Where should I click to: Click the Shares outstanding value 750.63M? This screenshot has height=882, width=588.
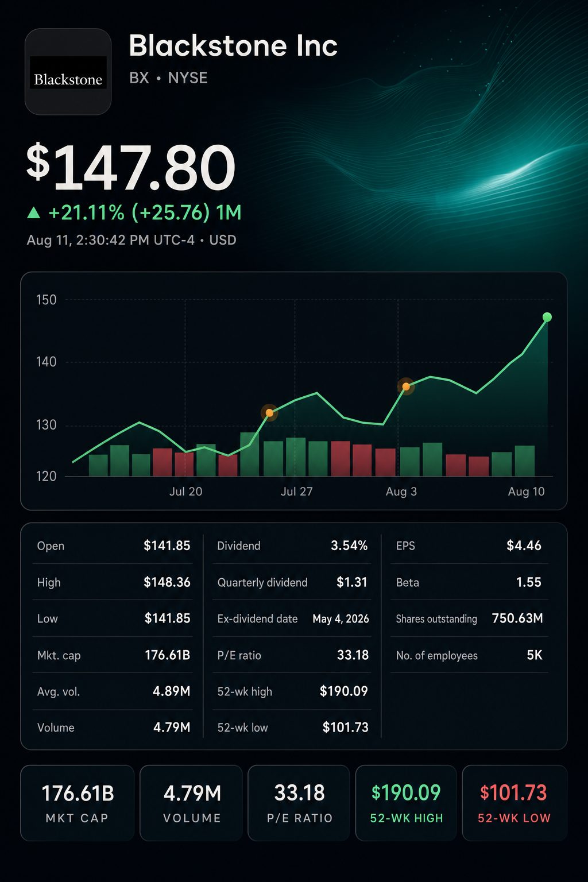tap(517, 618)
